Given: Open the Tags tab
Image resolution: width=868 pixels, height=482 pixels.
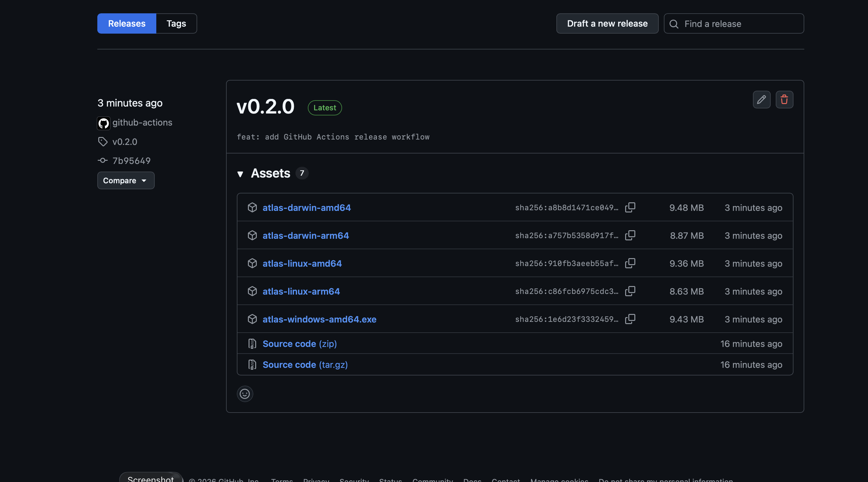Looking at the screenshot, I should (x=176, y=23).
